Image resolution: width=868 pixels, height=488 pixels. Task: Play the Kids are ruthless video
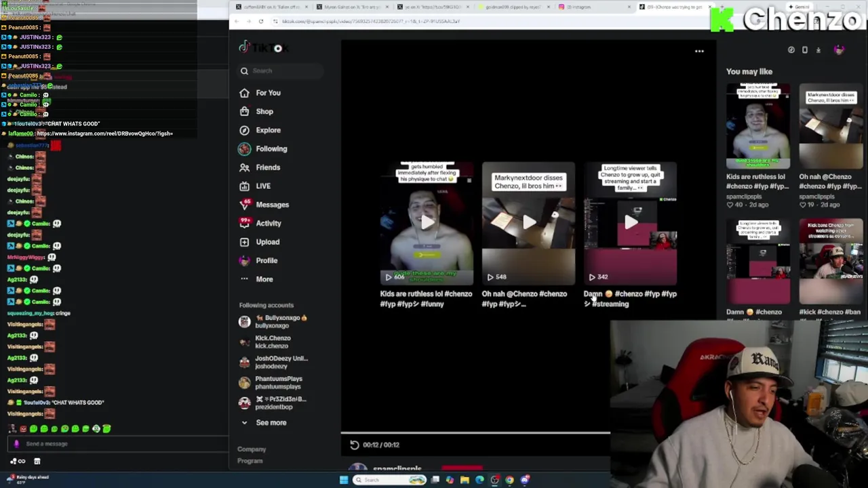[x=427, y=222]
